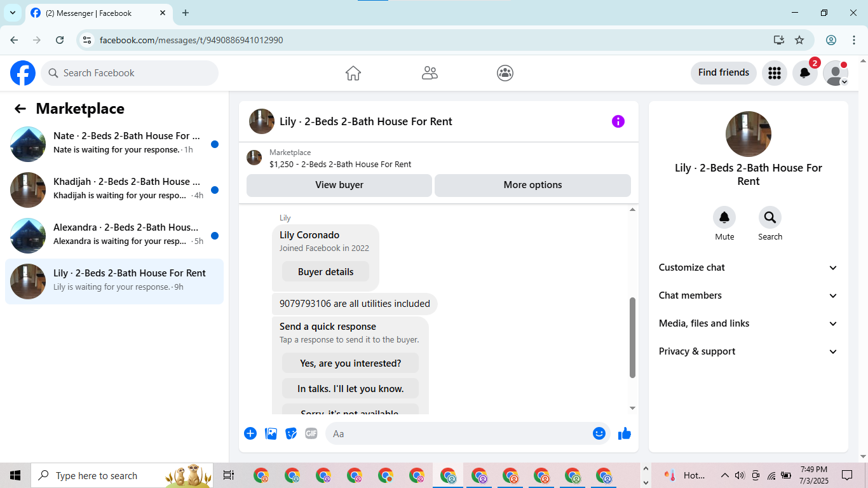Open a new browser tab
The image size is (868, 488).
tap(186, 13)
